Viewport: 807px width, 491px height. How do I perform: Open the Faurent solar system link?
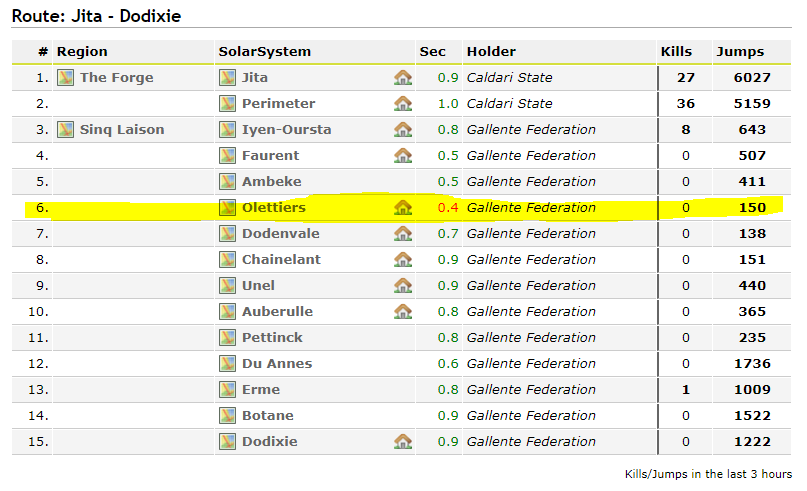coord(270,155)
